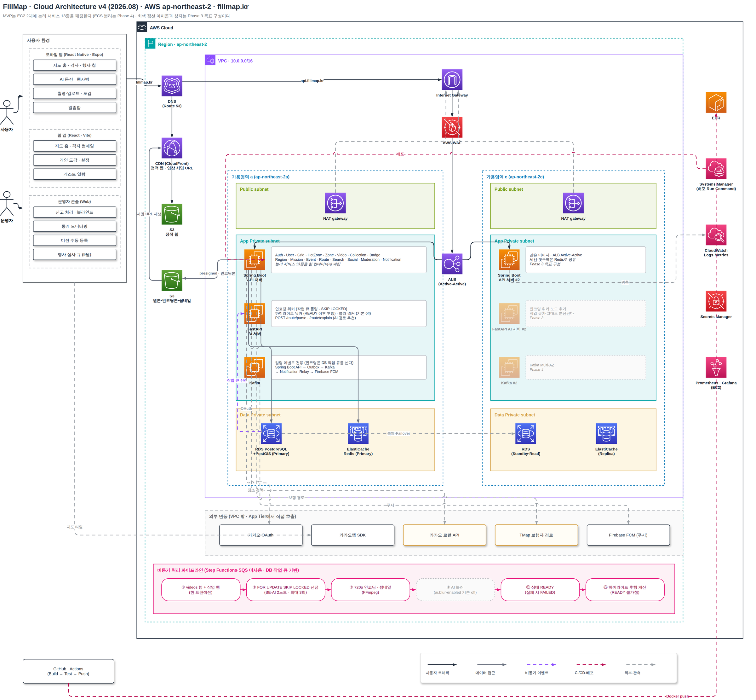
Task: Click the S3 static web bucket icon
Action: [x=172, y=214]
